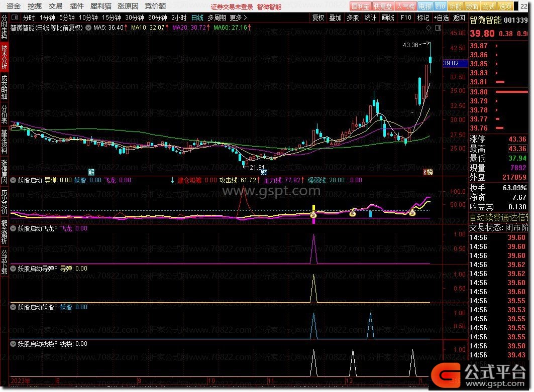Switch to the 30分钟 period tab
This screenshot has height=392, width=534.
(x=135, y=18)
